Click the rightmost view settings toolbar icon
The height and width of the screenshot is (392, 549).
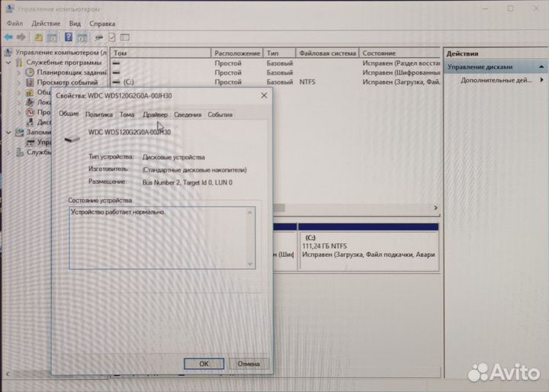124,37
